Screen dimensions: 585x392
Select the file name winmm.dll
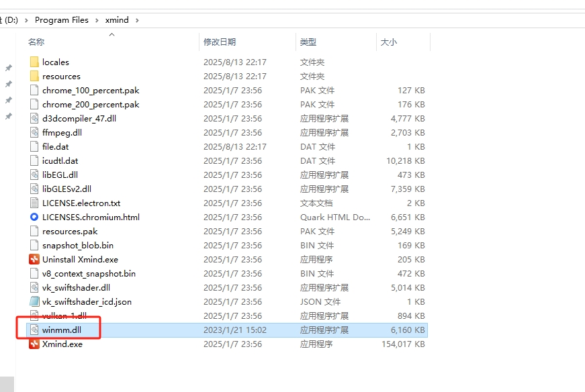click(x=62, y=330)
